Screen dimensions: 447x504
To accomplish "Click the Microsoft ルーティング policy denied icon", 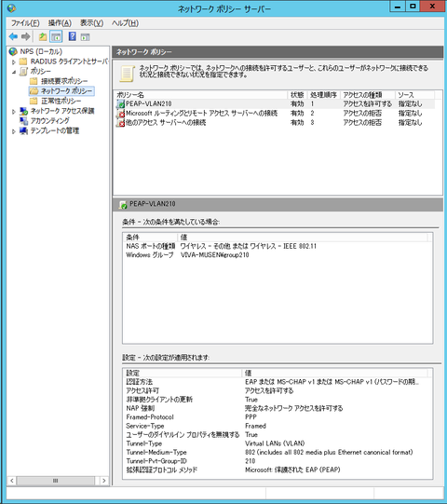I will (120, 114).
